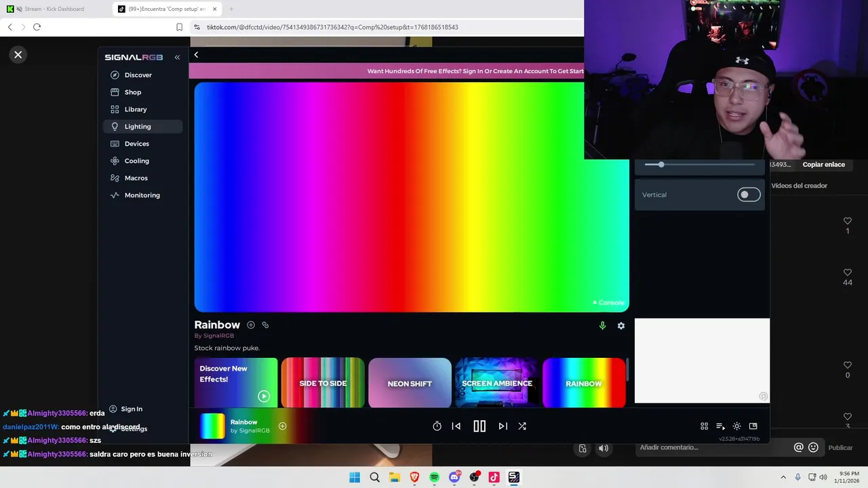The width and height of the screenshot is (868, 488).
Task: Close the TikTok video with the X button
Action: [x=18, y=55]
